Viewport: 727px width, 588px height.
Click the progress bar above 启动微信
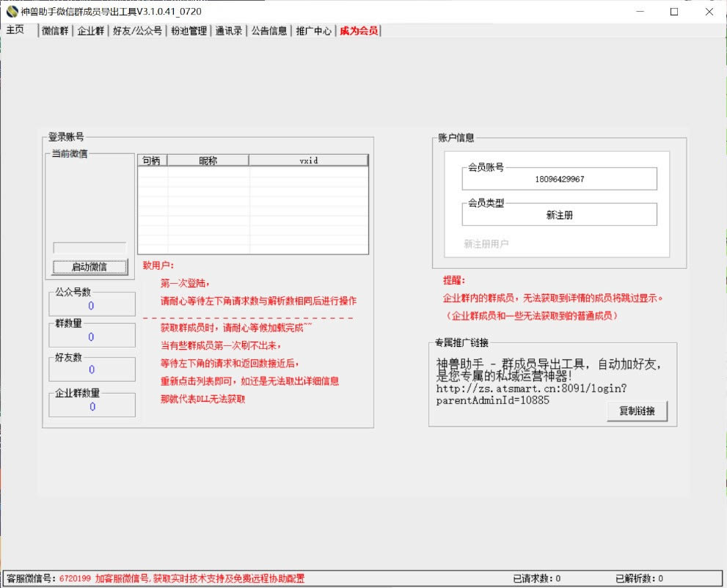click(x=89, y=249)
